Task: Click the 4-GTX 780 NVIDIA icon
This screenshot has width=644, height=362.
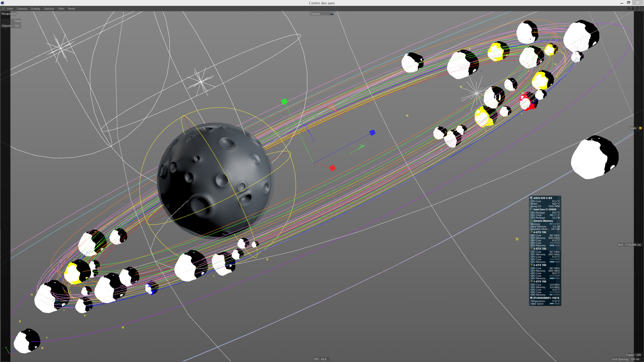Action: 531,232
